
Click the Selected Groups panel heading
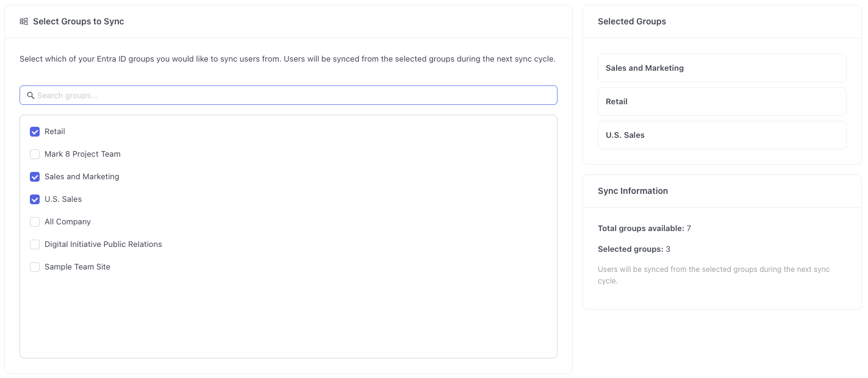(631, 21)
